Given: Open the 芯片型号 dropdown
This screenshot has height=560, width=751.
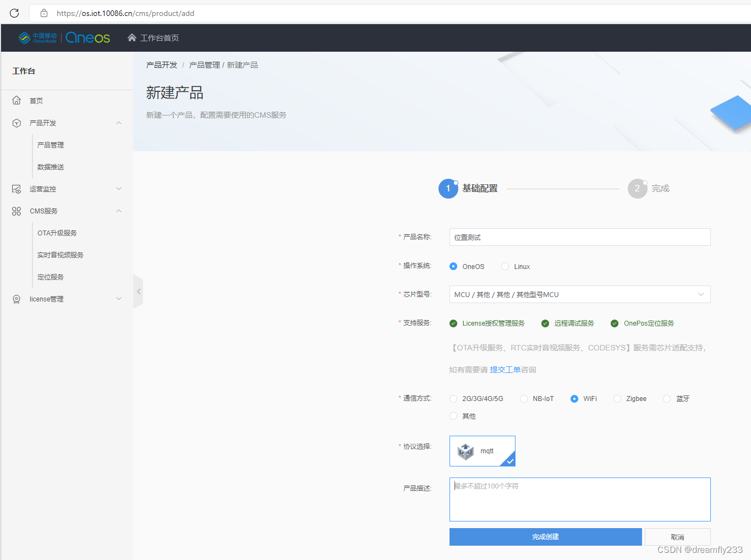Looking at the screenshot, I should tap(580, 294).
